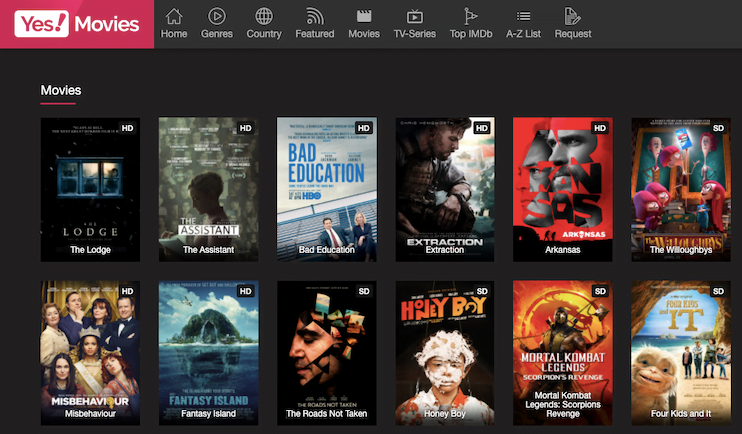The width and height of the screenshot is (742, 434).
Task: Click the 'Honey Boy' title caption
Action: 445,414
